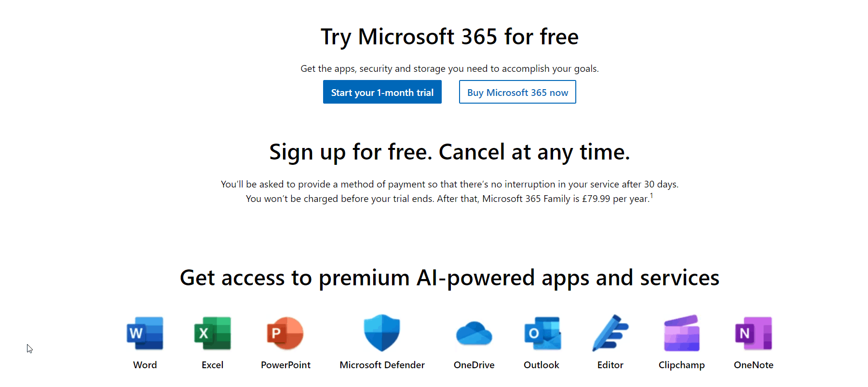Select the Clipchamp app icon
The width and height of the screenshot is (868, 387).
click(x=682, y=333)
